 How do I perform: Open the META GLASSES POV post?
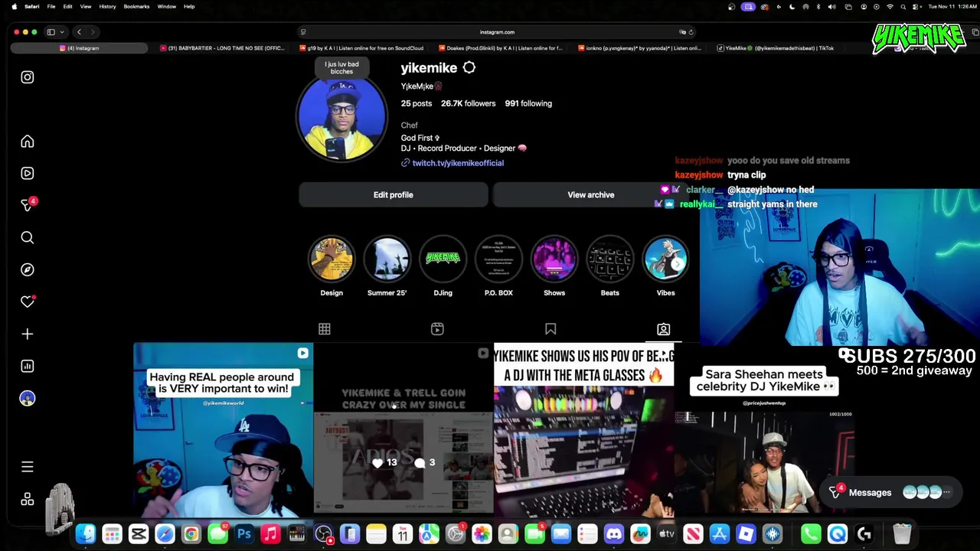click(583, 429)
